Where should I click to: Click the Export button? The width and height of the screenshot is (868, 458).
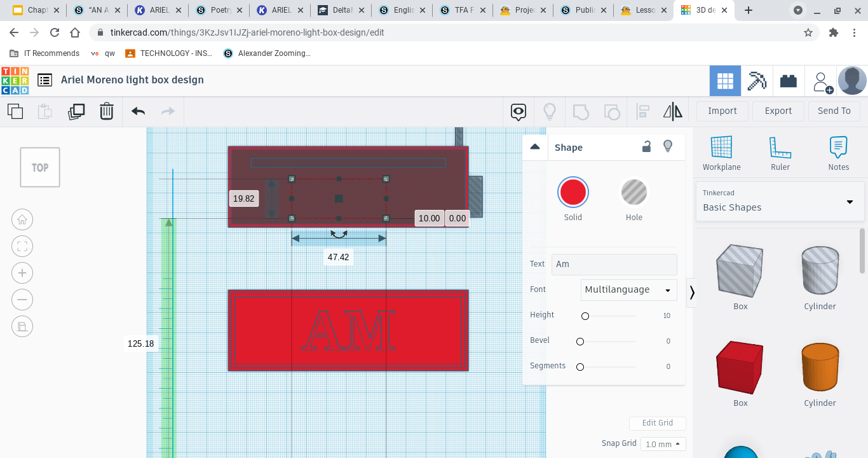(778, 111)
